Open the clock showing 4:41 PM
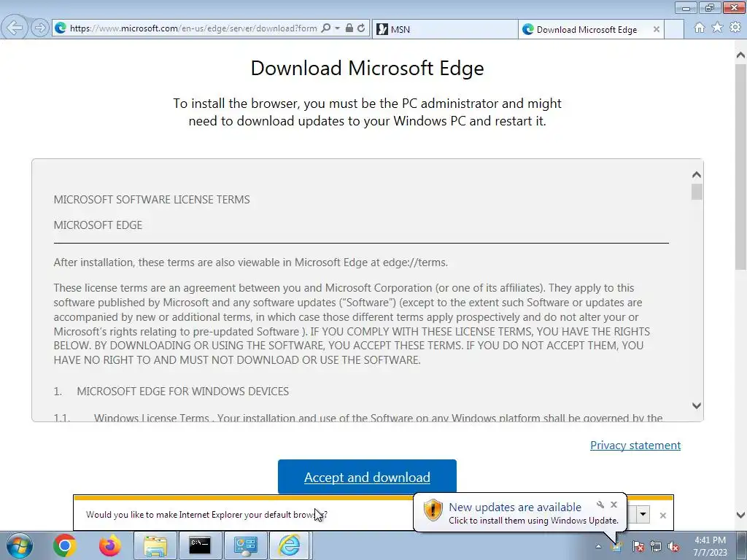This screenshot has width=747, height=560. (710, 546)
